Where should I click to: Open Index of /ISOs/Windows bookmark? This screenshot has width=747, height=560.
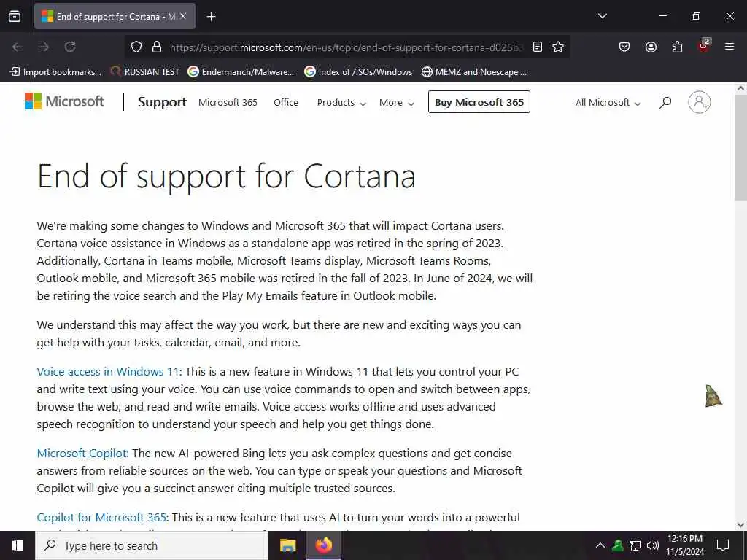[358, 72]
